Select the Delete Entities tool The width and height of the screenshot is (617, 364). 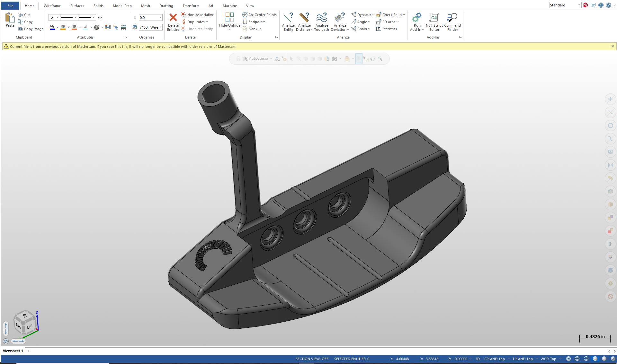coord(173,22)
